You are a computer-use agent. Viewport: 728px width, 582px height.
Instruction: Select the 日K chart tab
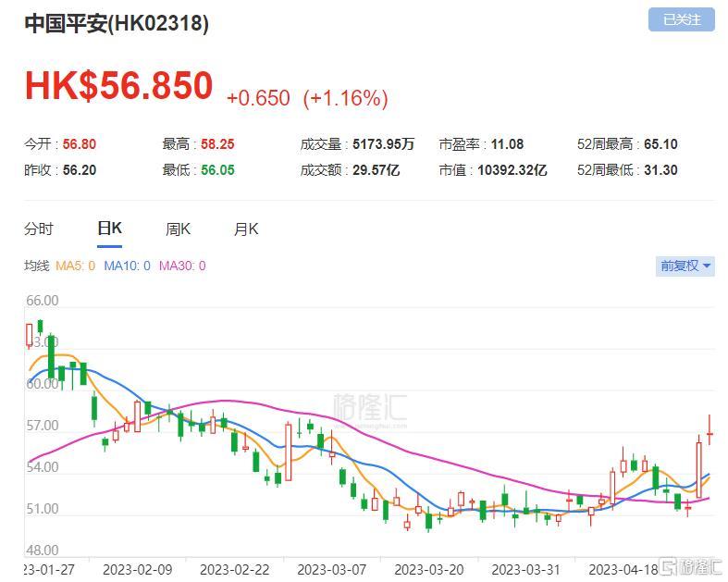109,229
